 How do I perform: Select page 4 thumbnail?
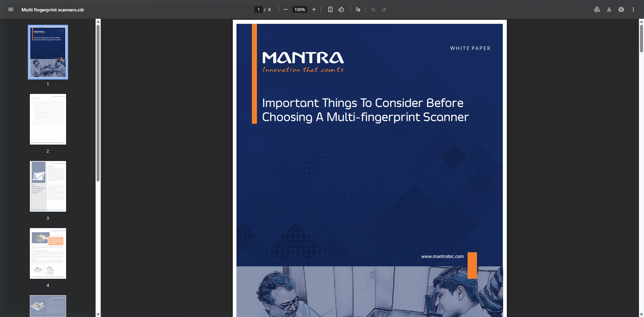(x=48, y=253)
